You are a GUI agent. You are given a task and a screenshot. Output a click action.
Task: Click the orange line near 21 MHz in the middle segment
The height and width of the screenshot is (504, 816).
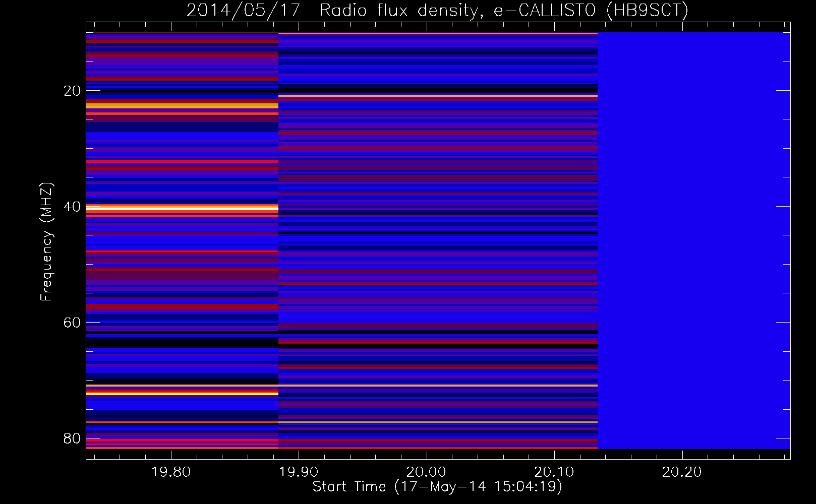point(438,96)
